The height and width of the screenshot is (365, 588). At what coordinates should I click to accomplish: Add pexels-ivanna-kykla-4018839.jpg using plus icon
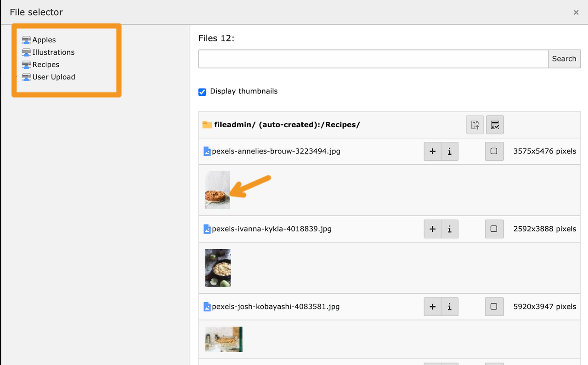[x=432, y=229]
